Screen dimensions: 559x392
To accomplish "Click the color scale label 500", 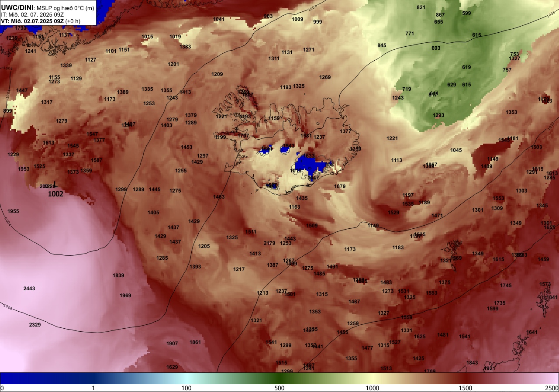I will tap(279, 388).
